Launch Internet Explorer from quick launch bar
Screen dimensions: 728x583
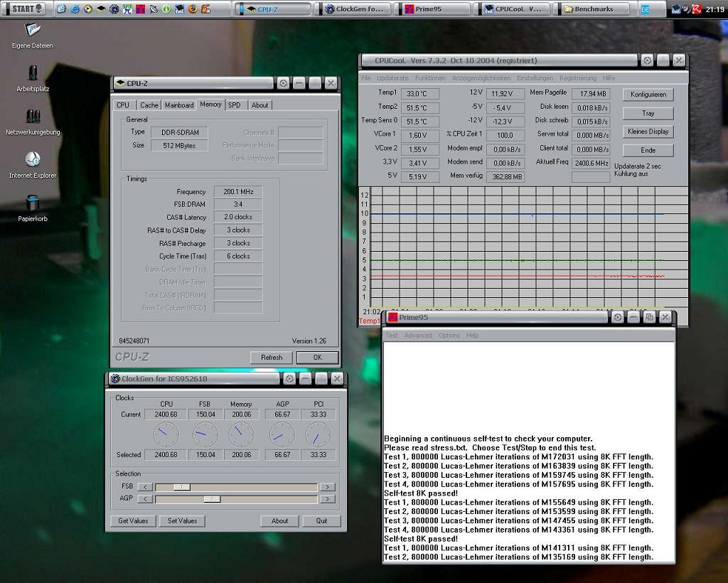pos(75,9)
